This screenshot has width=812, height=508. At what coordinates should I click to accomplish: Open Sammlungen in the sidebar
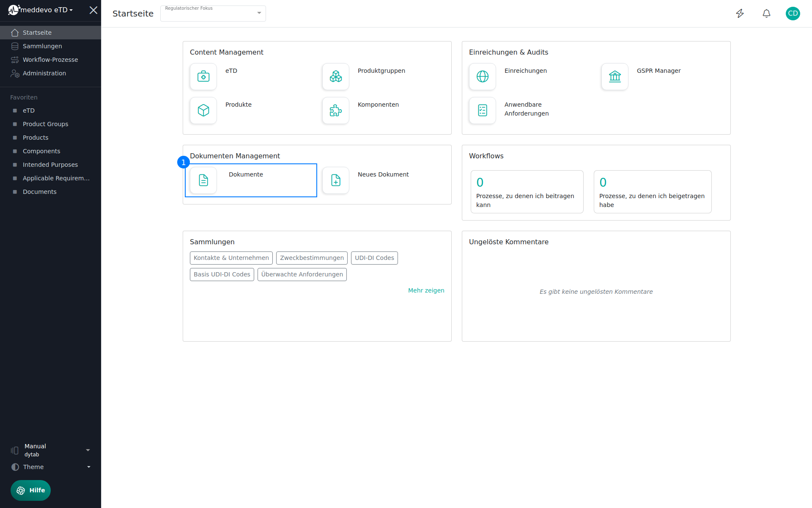click(51, 46)
